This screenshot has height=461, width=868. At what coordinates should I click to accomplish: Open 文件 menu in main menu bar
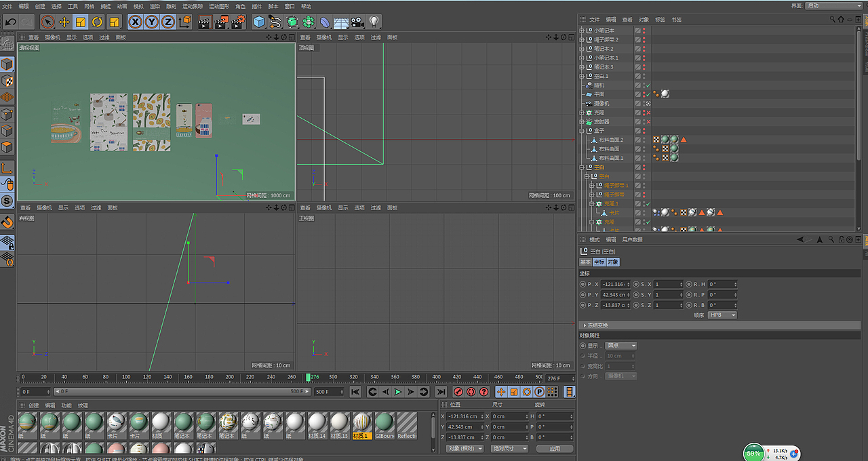(x=7, y=6)
